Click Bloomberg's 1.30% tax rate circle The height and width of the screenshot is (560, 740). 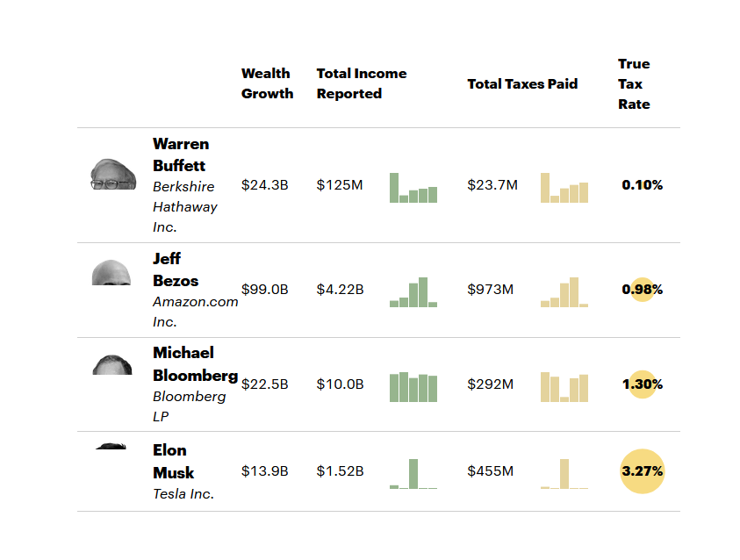tap(643, 384)
